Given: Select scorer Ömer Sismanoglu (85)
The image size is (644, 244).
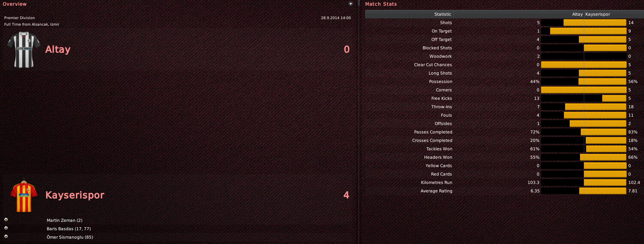Looking at the screenshot, I should [x=70, y=237].
